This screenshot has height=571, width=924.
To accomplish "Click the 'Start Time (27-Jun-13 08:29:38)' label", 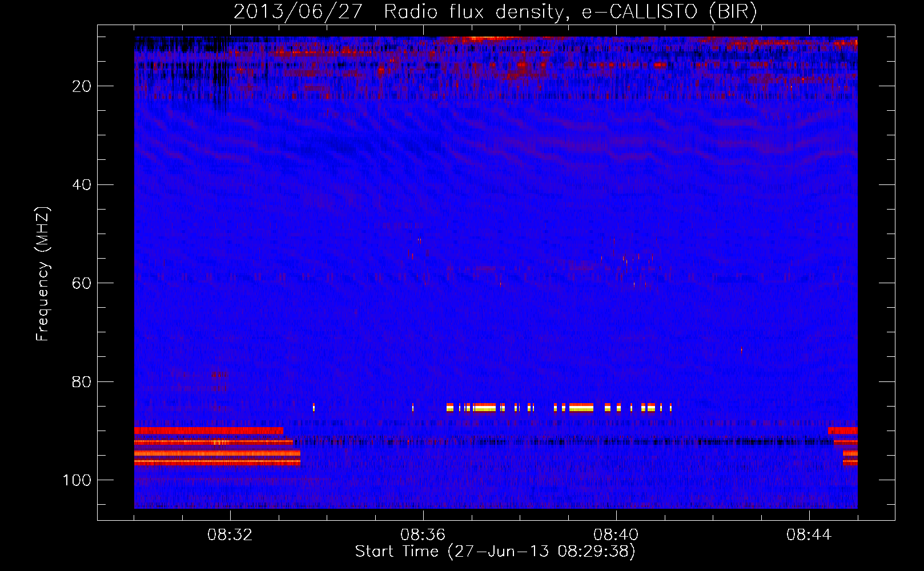I will [495, 552].
